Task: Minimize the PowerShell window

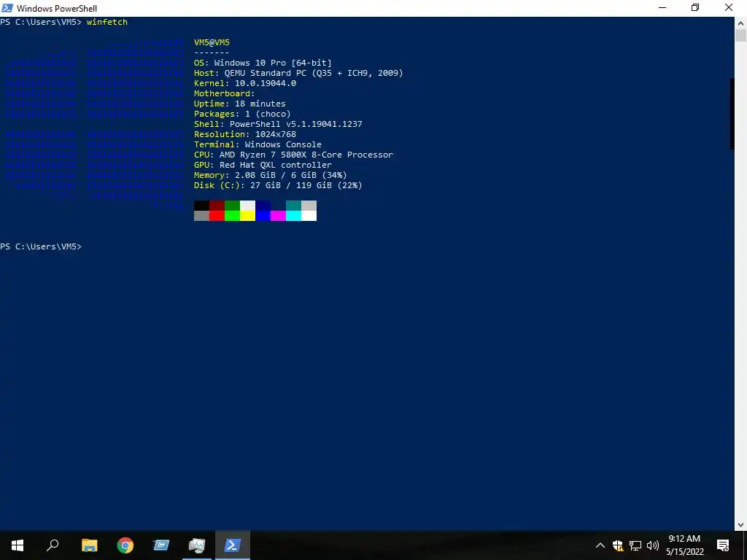Action: tap(662, 7)
